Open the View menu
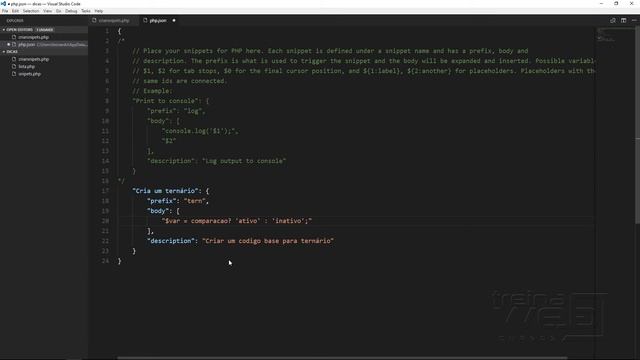The image size is (640, 360). click(48, 11)
